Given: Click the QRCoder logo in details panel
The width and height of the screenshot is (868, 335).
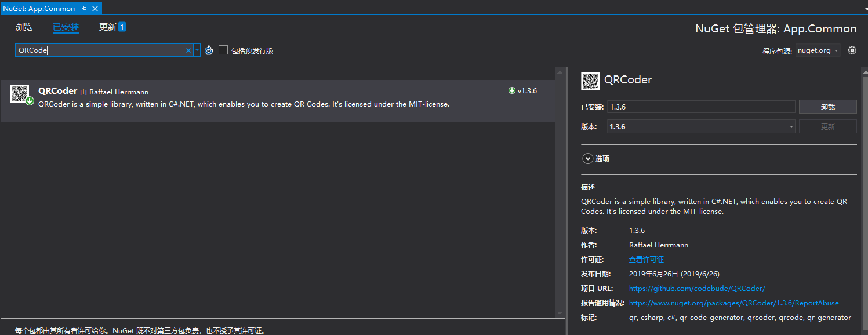Looking at the screenshot, I should point(590,81).
